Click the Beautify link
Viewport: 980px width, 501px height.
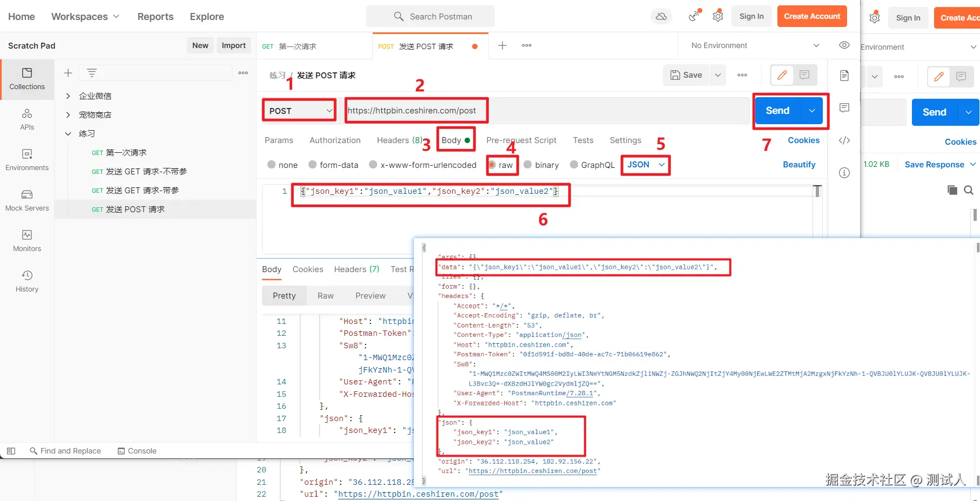click(799, 165)
